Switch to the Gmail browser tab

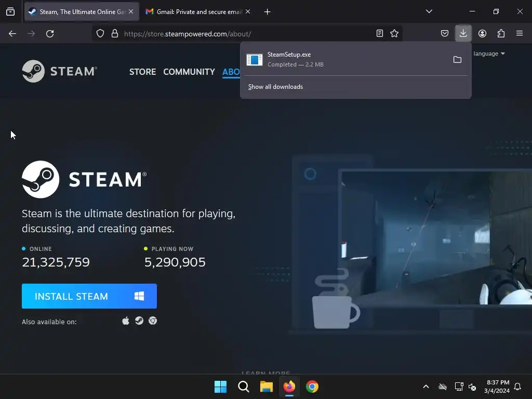[x=198, y=11]
